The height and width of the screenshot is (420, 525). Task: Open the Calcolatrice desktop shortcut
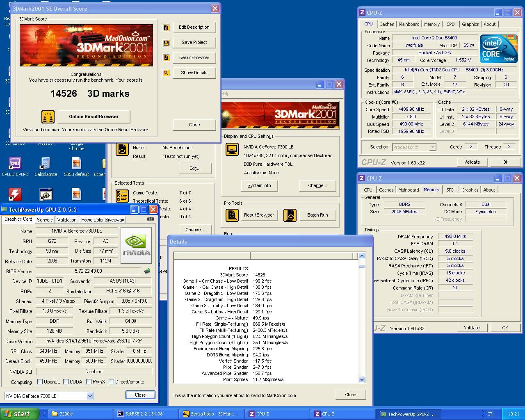pyautogui.click(x=46, y=167)
